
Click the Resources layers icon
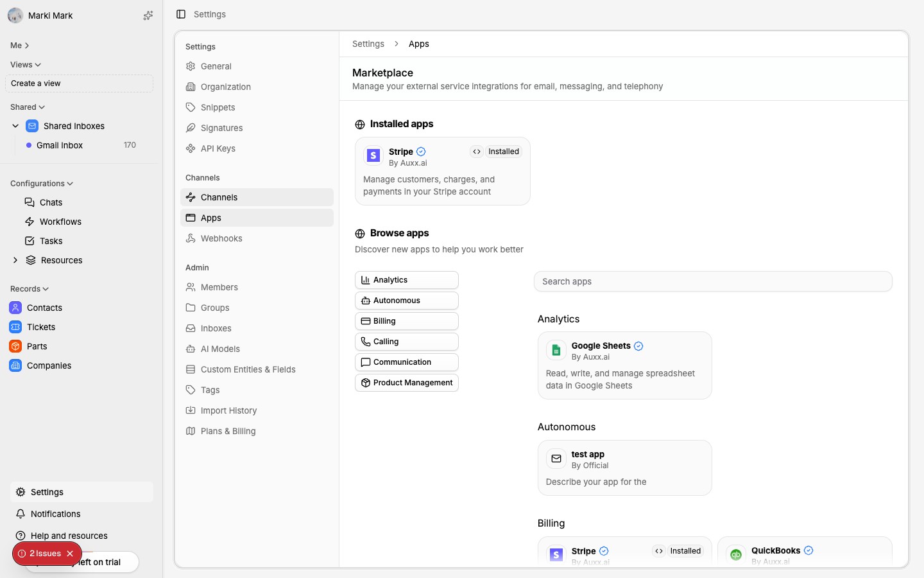31,260
